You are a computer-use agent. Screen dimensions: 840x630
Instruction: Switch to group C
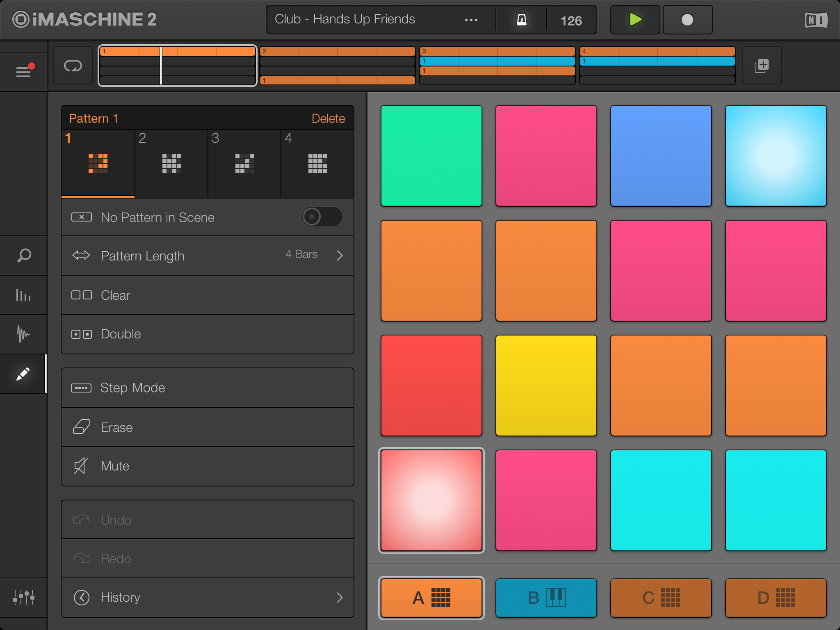pos(661,598)
